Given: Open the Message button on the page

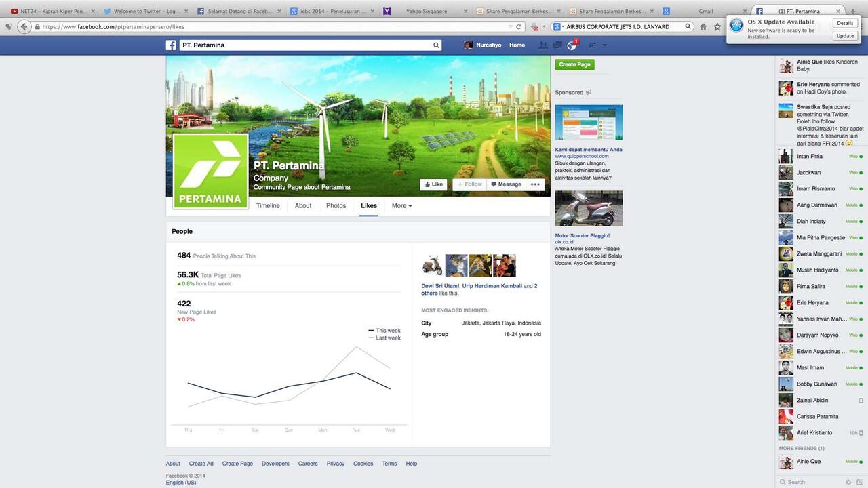Looking at the screenshot, I should 506,184.
